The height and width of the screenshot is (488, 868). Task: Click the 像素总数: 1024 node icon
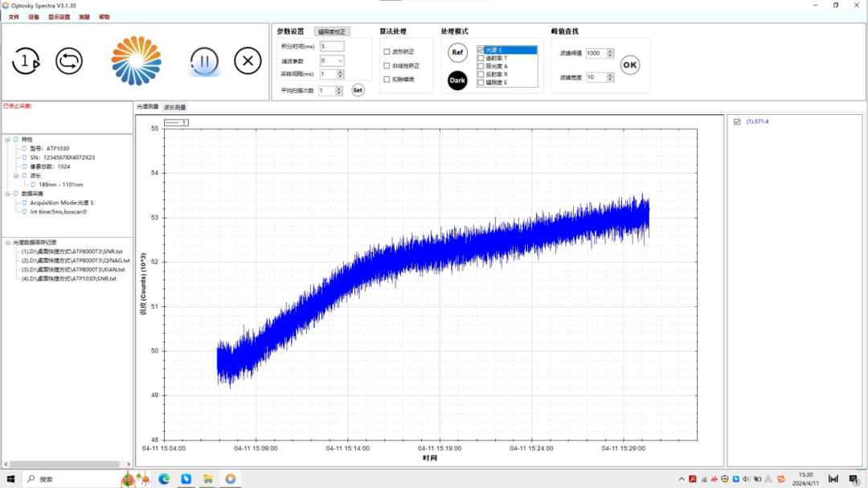pyautogui.click(x=24, y=166)
